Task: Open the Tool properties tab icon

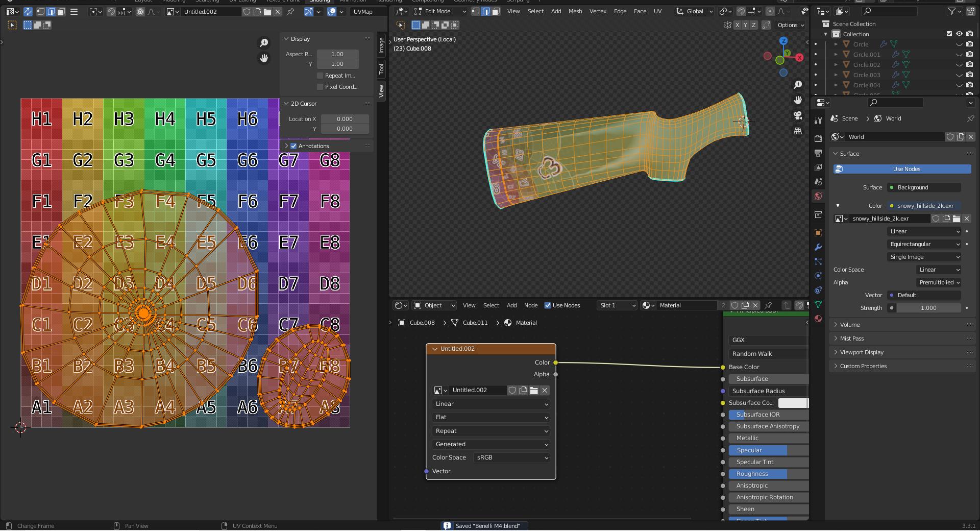Action: [818, 120]
